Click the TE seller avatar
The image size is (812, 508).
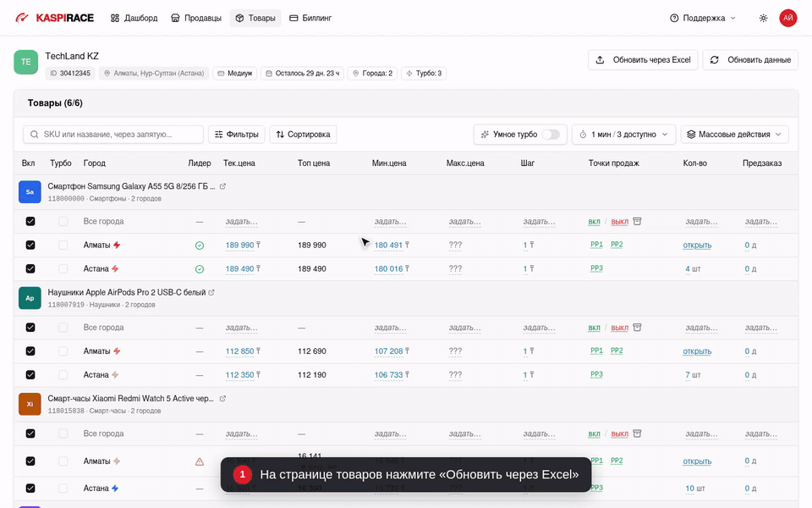pos(26,62)
